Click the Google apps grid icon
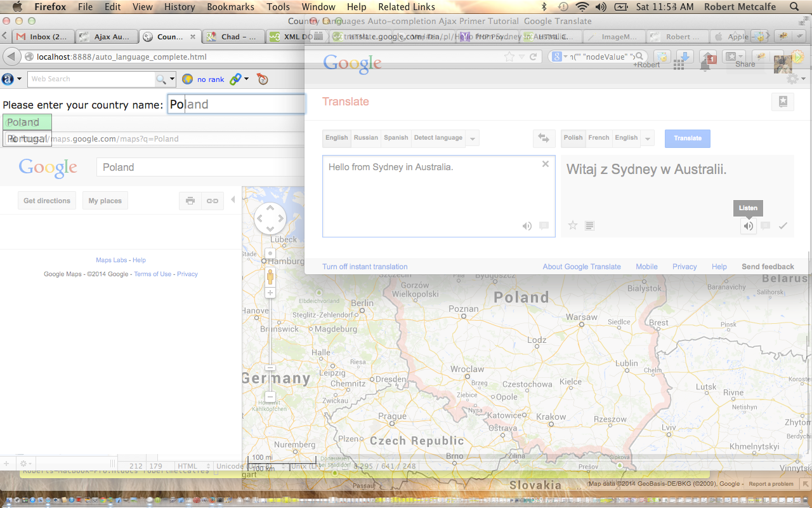Screen dimensions: 812x508 pos(679,64)
